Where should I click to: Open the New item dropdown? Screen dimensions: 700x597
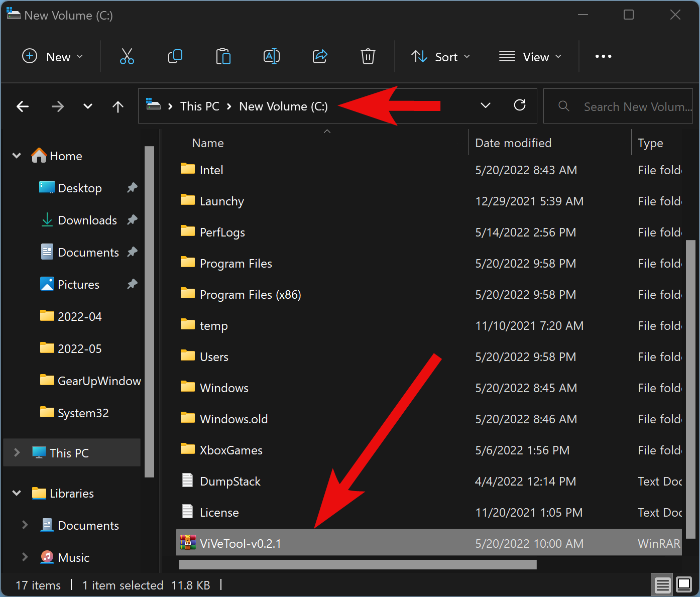[x=53, y=57]
